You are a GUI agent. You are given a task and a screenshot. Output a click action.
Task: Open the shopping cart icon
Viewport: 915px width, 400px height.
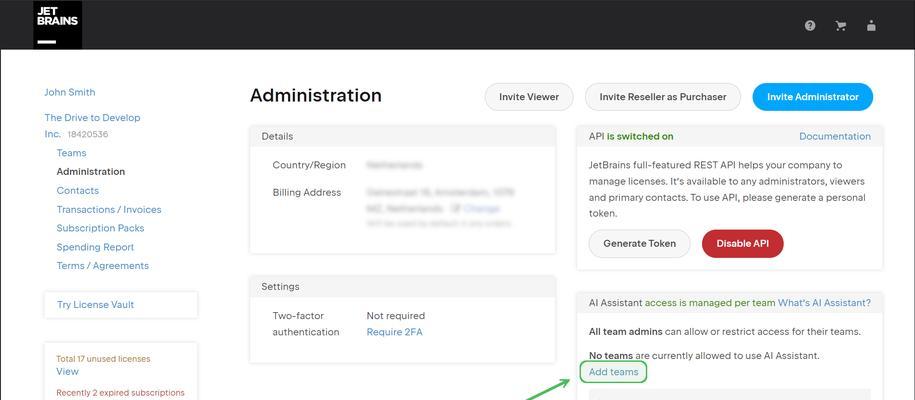(840, 26)
